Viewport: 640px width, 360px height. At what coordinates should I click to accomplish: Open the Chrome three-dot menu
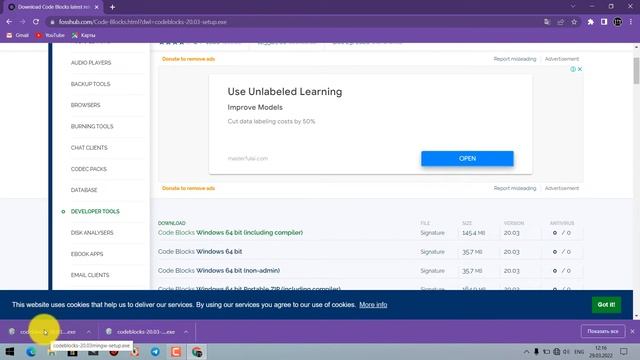(631, 22)
